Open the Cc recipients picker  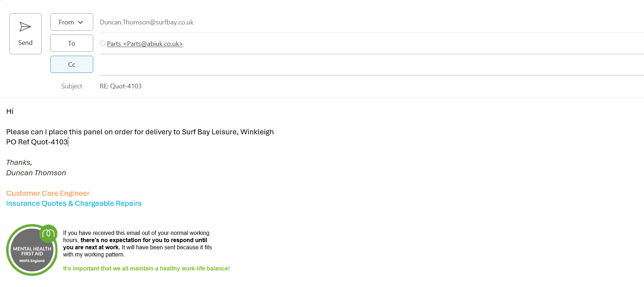tap(71, 65)
